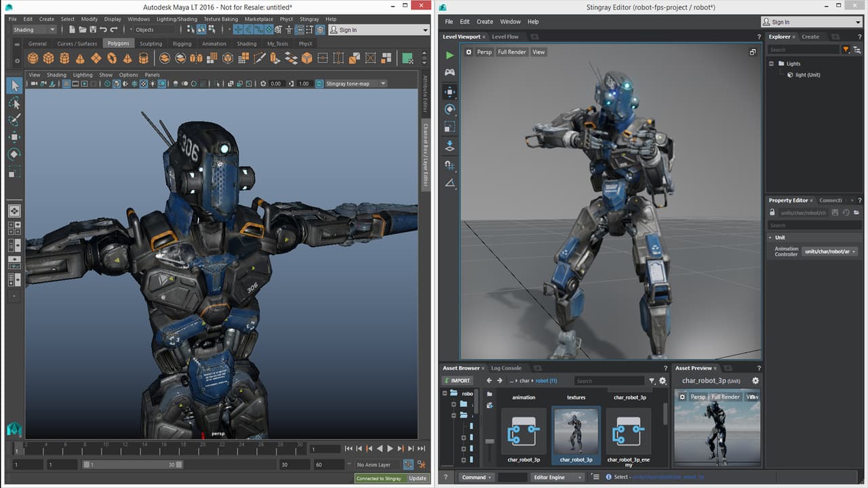868x488 pixels.
Task: Activate the Rotate tool in Maya toolbox
Action: point(14,155)
